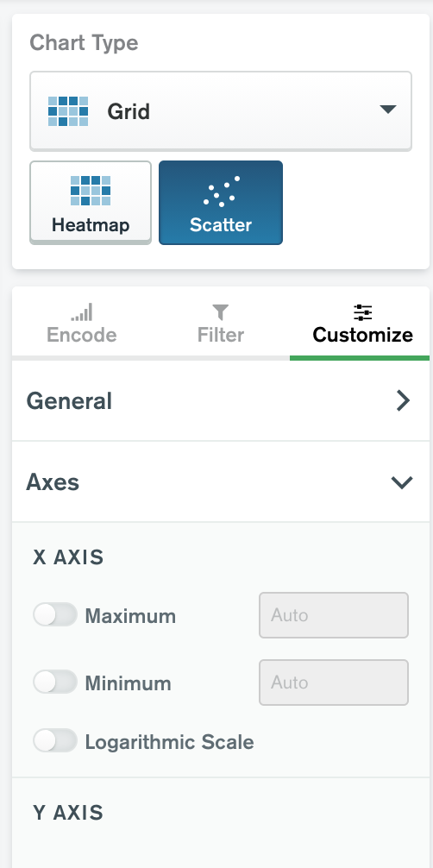Expand the General section chevron

coord(403,400)
